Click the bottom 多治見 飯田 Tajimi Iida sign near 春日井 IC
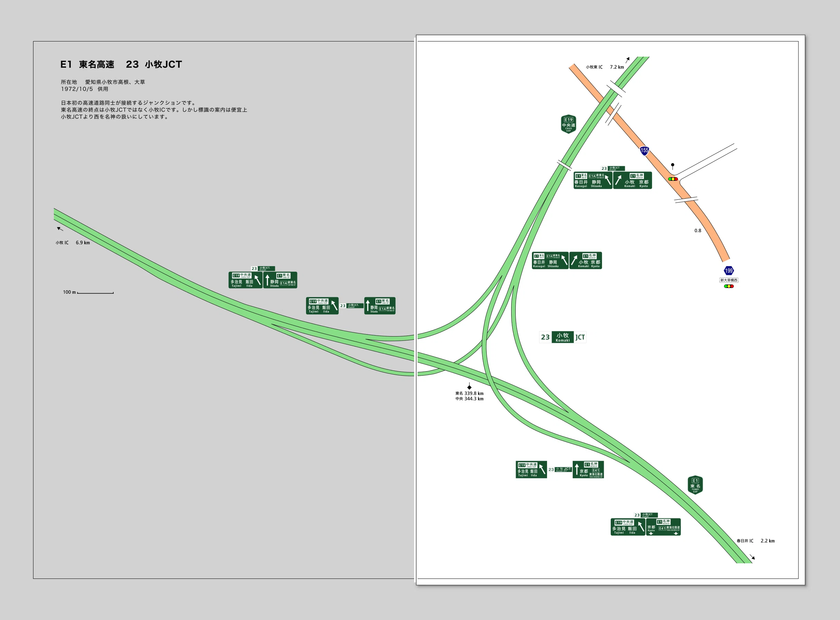Viewport: 840px width, 620px height. tap(628, 527)
